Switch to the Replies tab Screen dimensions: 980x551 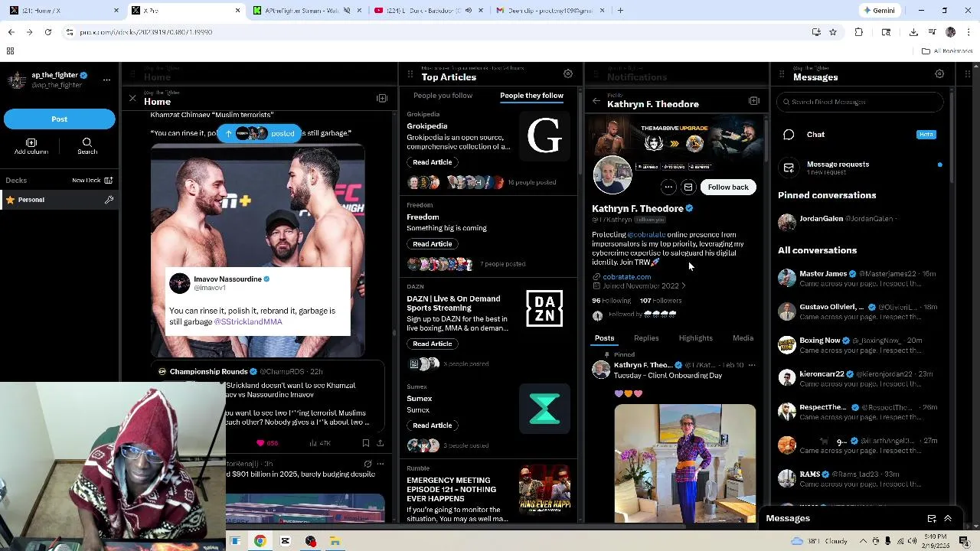[646, 338]
